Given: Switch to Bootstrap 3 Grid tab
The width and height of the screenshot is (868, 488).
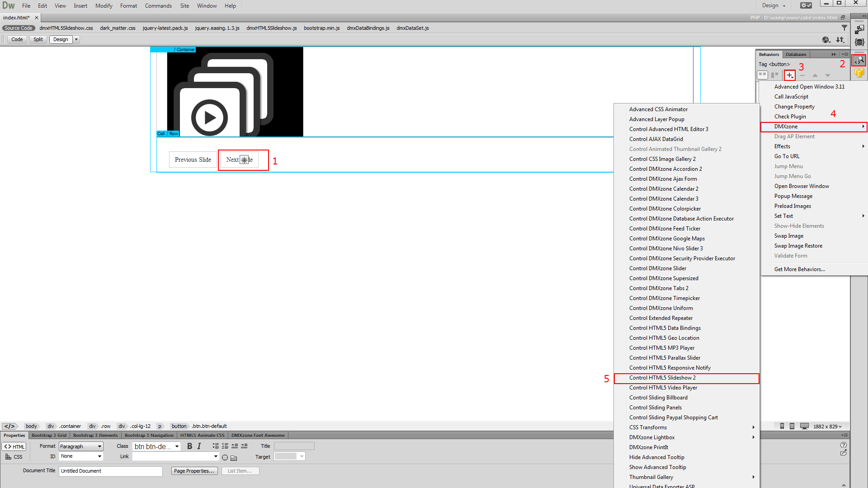Looking at the screenshot, I should (x=49, y=436).
